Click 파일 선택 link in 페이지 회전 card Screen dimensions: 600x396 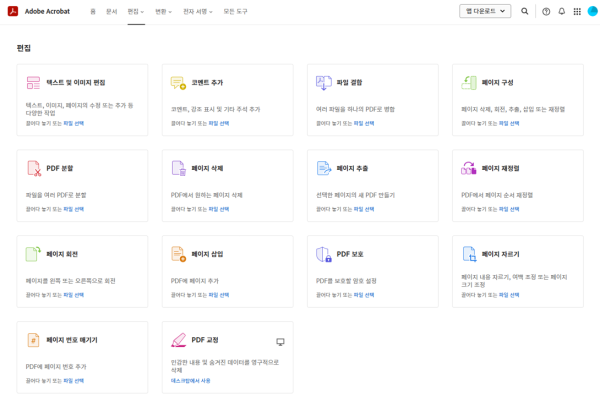tap(73, 295)
